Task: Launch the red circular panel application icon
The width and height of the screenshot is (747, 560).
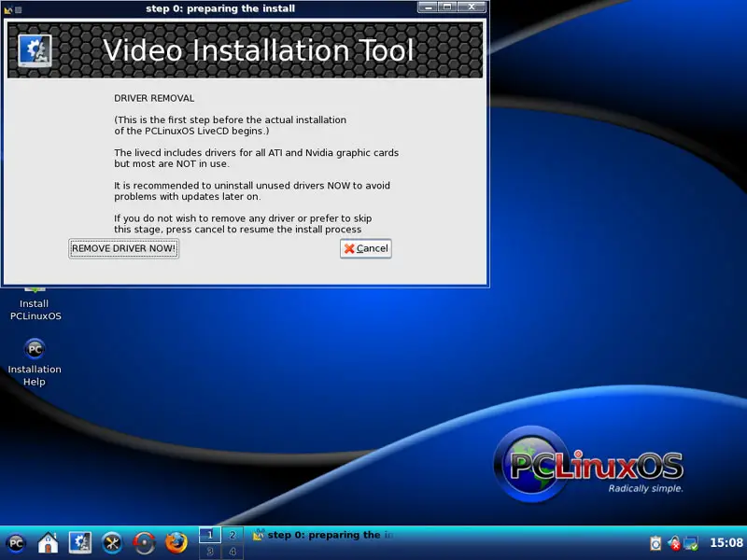Action: (144, 542)
